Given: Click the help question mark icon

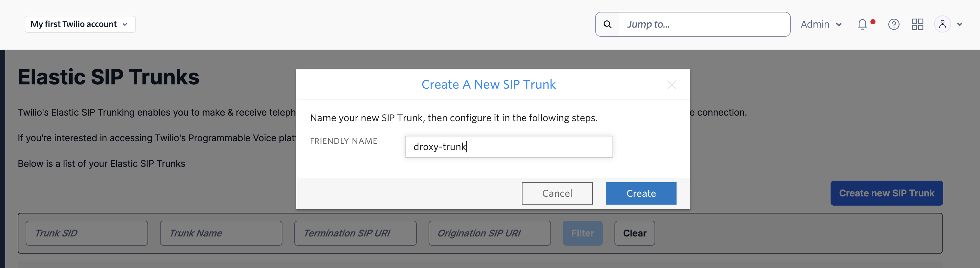Looking at the screenshot, I should pos(894,24).
